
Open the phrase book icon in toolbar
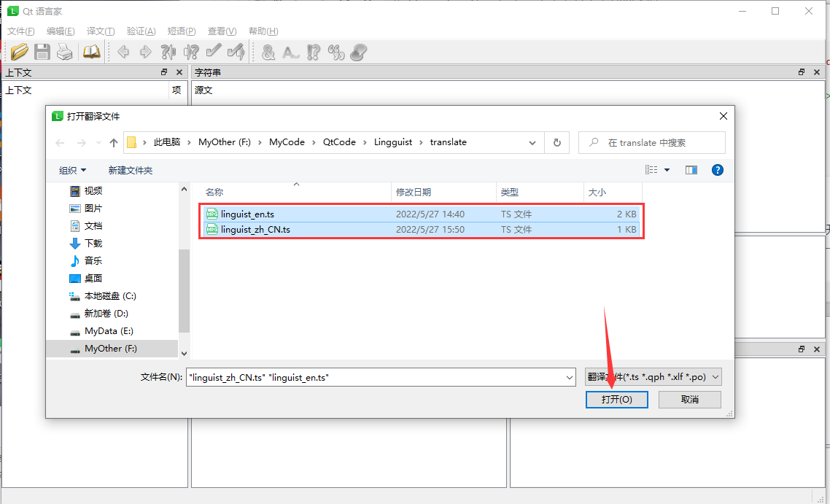pos(92,51)
